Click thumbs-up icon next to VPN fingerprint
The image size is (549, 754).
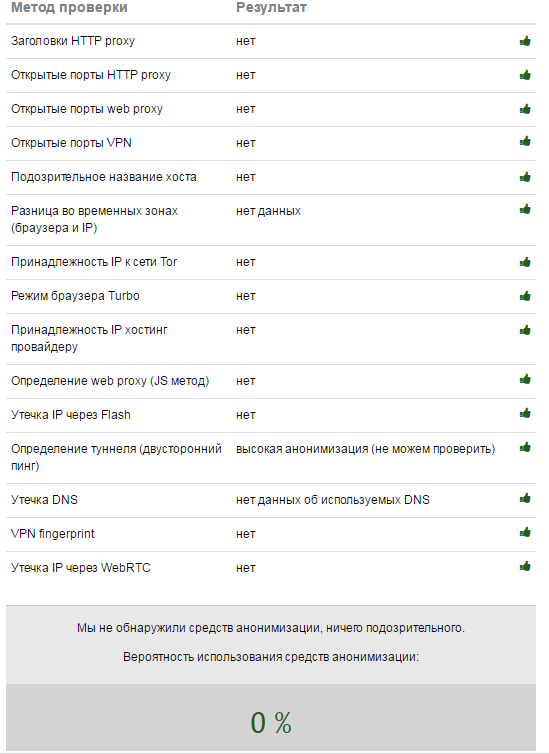[525, 532]
